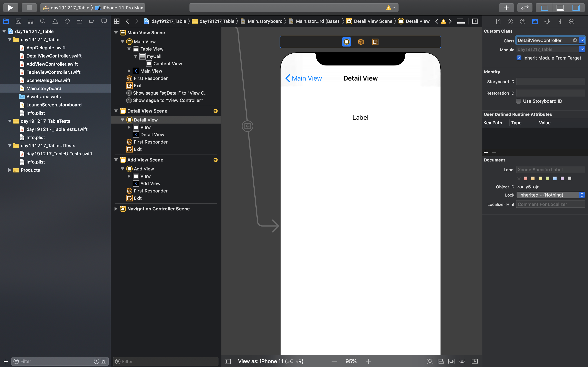
Task: Open the Find navigator magnifier icon
Action: click(42, 21)
